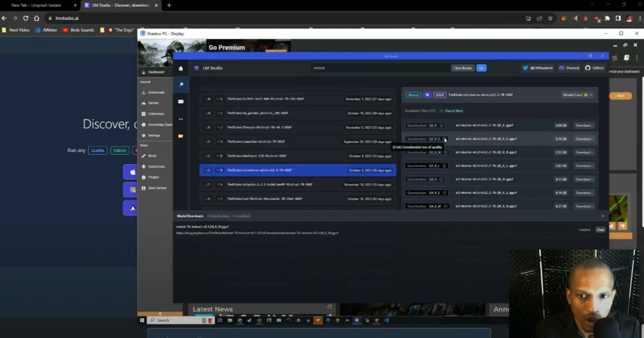644x338 pixels.
Task: Click the Clear Results button
Action: 462,68
